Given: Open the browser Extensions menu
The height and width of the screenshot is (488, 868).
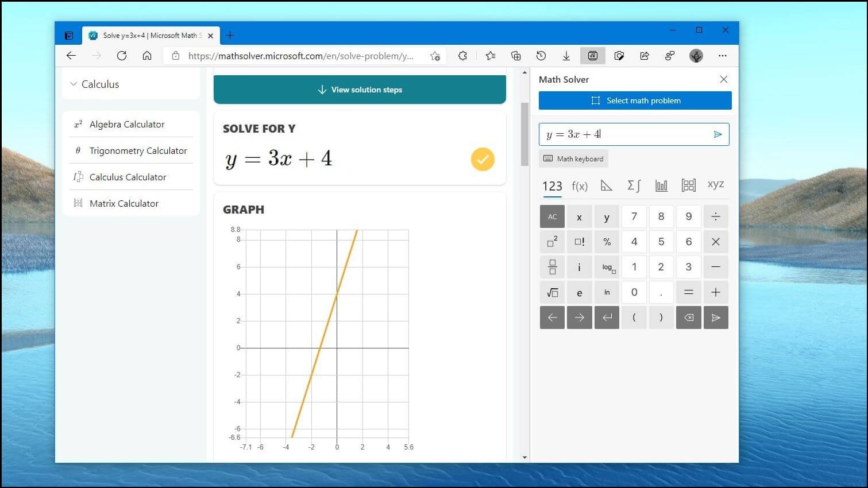Looking at the screenshot, I should [462, 56].
